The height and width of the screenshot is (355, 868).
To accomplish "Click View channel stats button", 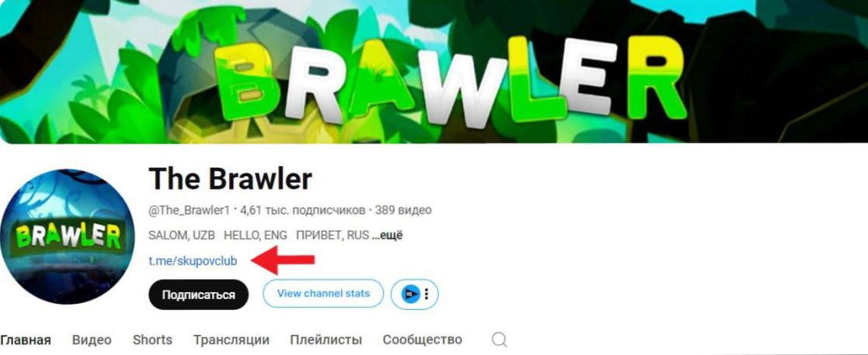I will pyautogui.click(x=324, y=294).
